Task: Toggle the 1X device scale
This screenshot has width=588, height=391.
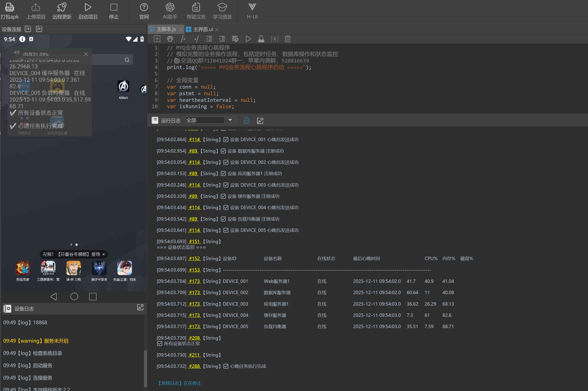Action: (x=28, y=29)
